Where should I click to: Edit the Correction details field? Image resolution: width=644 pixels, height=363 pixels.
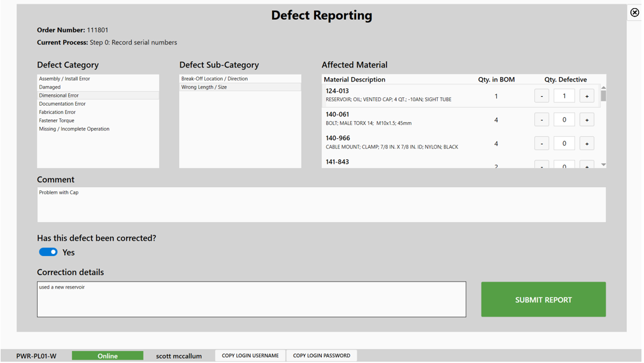(x=251, y=300)
